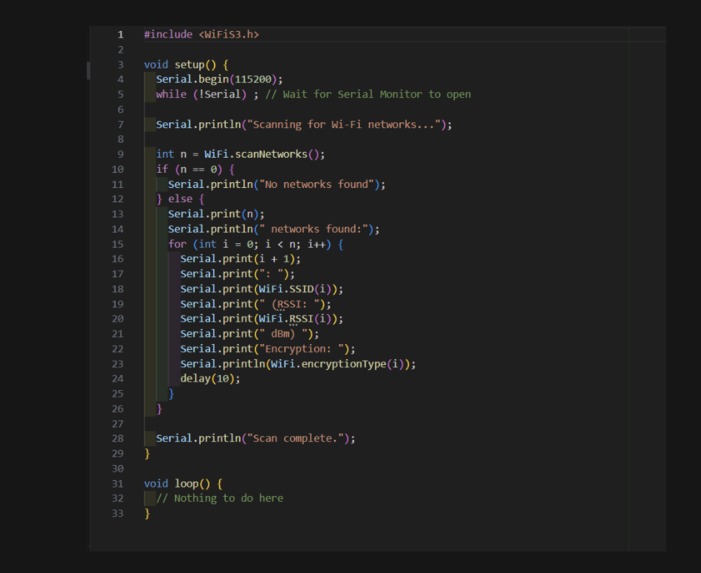
Task: Click Serial.print(": "); statement
Action: pyautogui.click(x=237, y=274)
